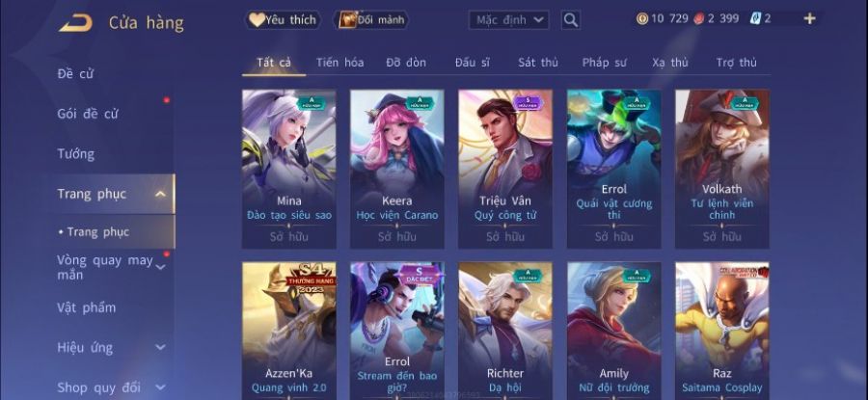Select the Tiến hóa tab

339,63
